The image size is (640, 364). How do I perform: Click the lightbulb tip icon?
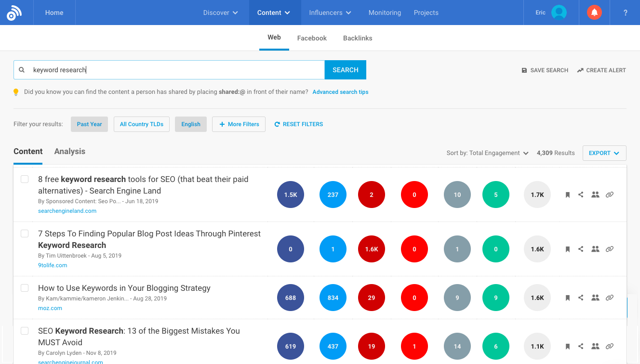coord(16,92)
